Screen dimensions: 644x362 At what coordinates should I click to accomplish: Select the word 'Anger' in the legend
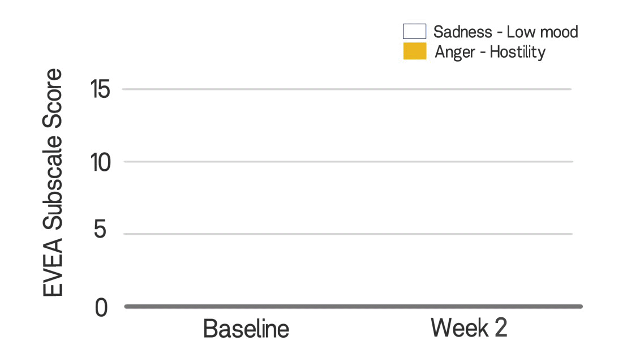pos(454,53)
